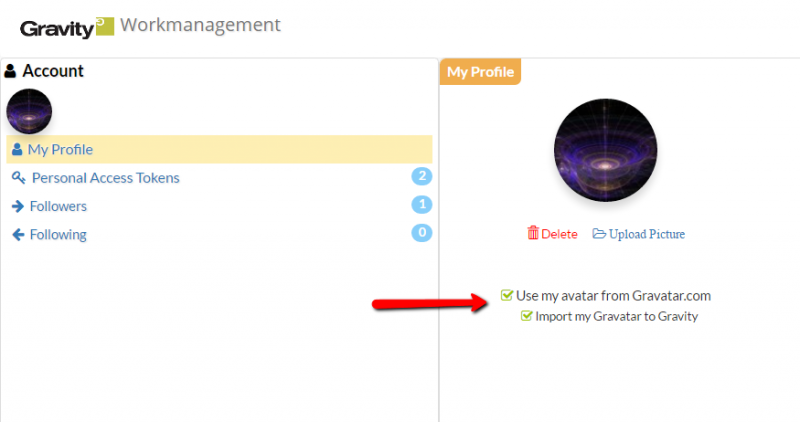The image size is (800, 422).
Task: Click the right arrow icon beside Followers
Action: tap(18, 206)
